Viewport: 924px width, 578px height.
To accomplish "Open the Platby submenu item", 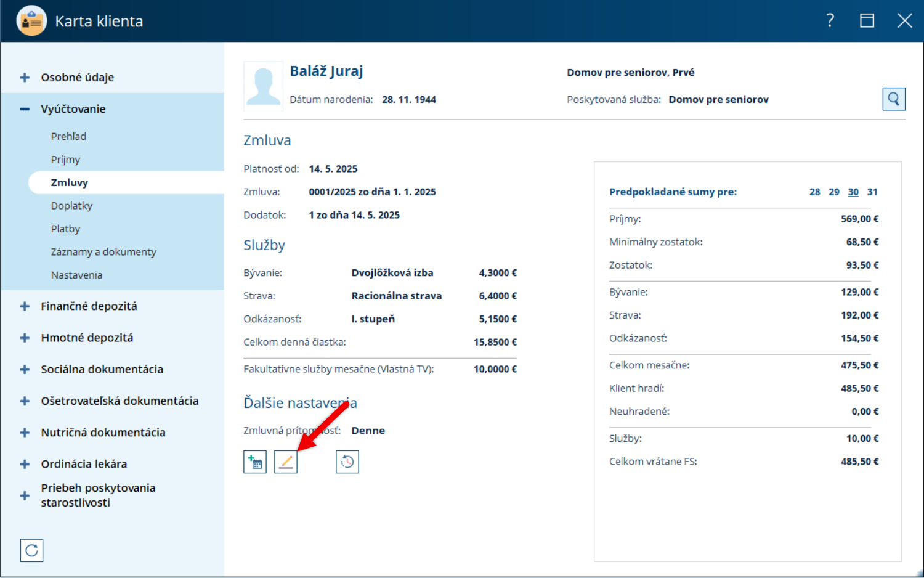I will [x=65, y=229].
